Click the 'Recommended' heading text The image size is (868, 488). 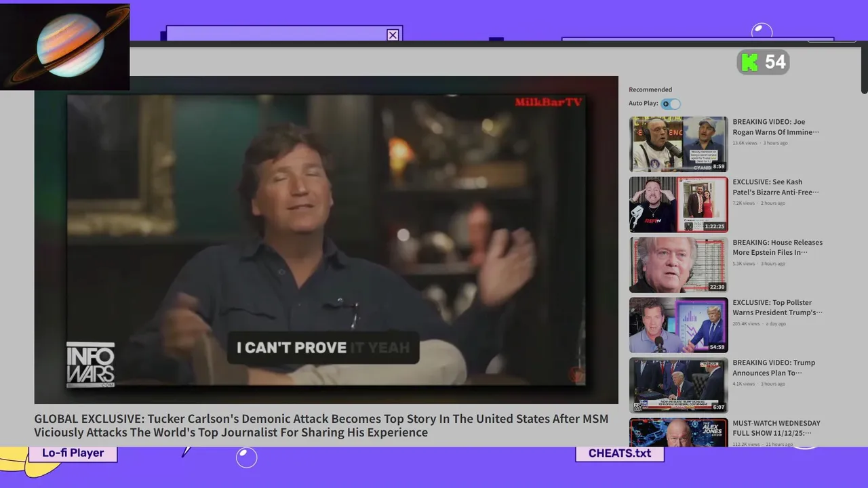coord(650,89)
